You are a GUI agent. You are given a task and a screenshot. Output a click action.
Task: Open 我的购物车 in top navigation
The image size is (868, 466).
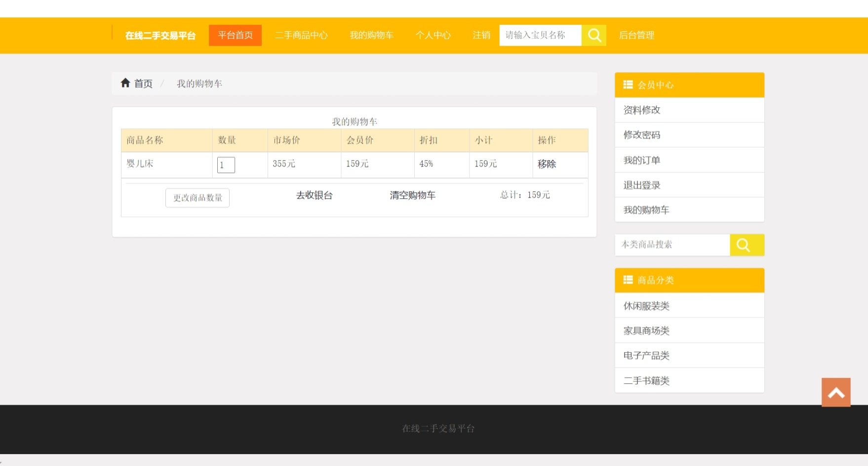371,35
